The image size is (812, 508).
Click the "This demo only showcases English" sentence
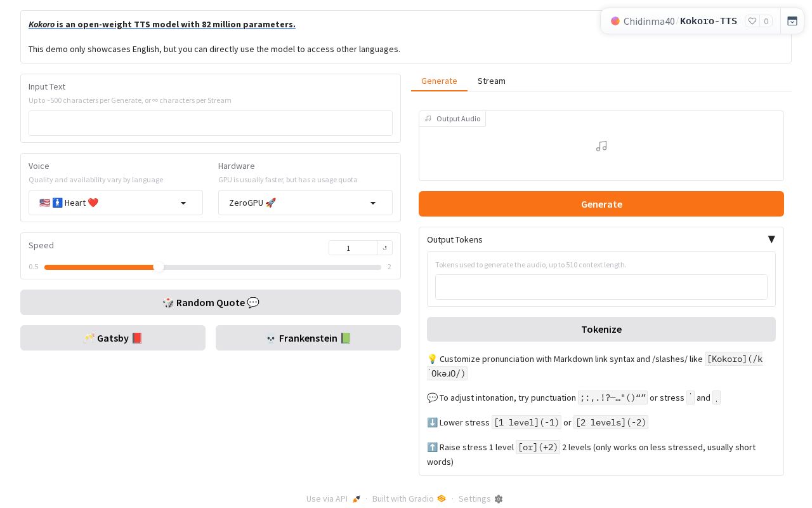(x=214, y=49)
